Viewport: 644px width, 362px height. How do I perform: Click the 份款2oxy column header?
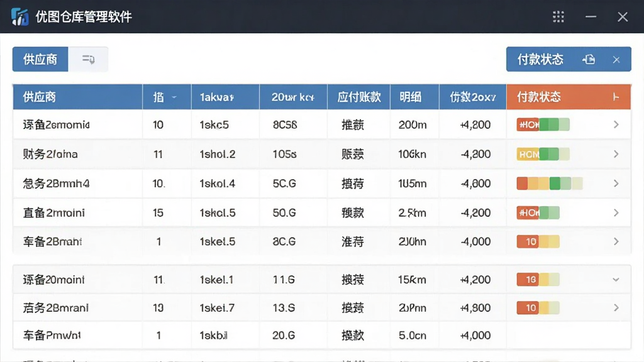(x=473, y=97)
